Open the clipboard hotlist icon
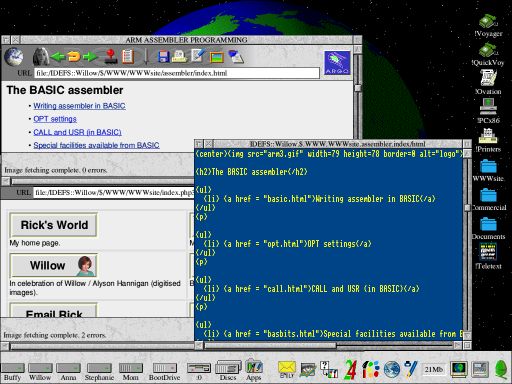 click(x=128, y=56)
